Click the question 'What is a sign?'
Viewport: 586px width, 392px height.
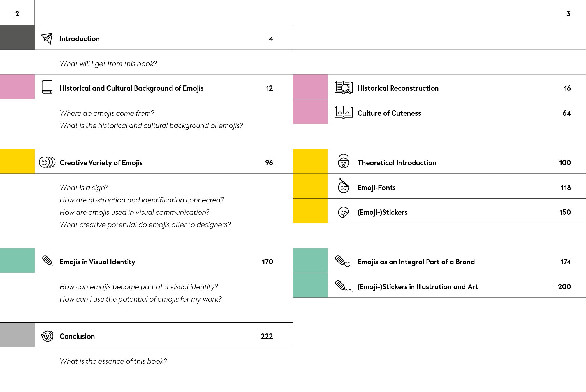(x=84, y=188)
